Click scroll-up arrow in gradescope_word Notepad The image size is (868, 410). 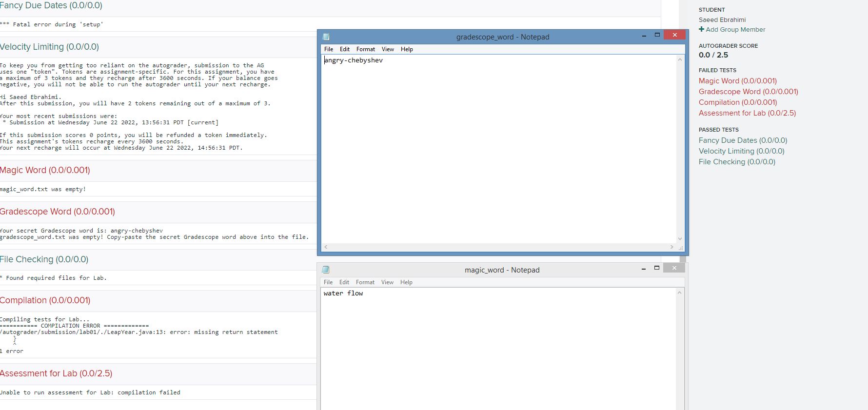point(680,59)
